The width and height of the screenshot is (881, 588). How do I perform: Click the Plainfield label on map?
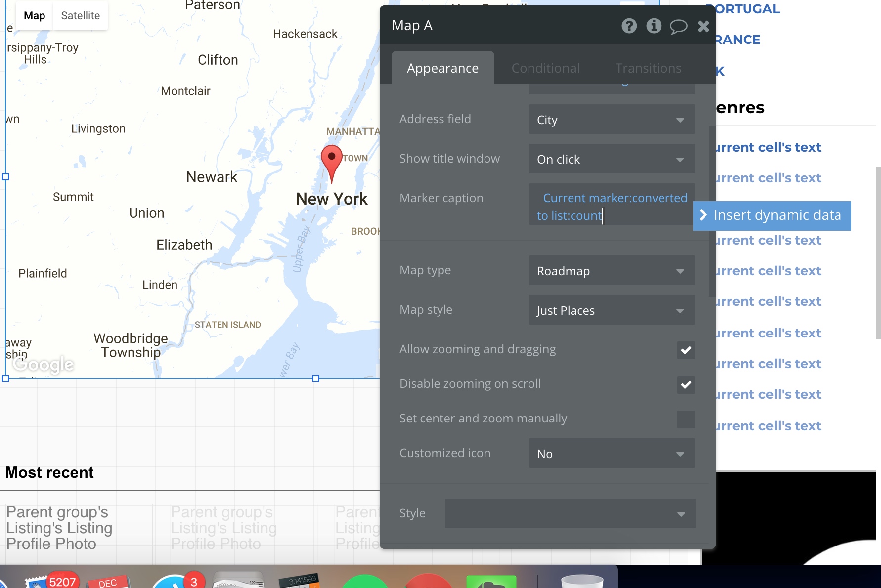tap(43, 273)
